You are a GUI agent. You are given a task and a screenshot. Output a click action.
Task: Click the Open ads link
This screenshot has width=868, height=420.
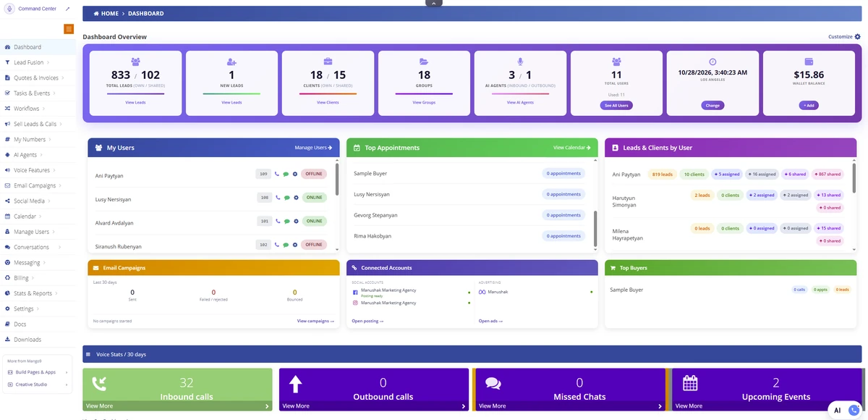pyautogui.click(x=490, y=321)
